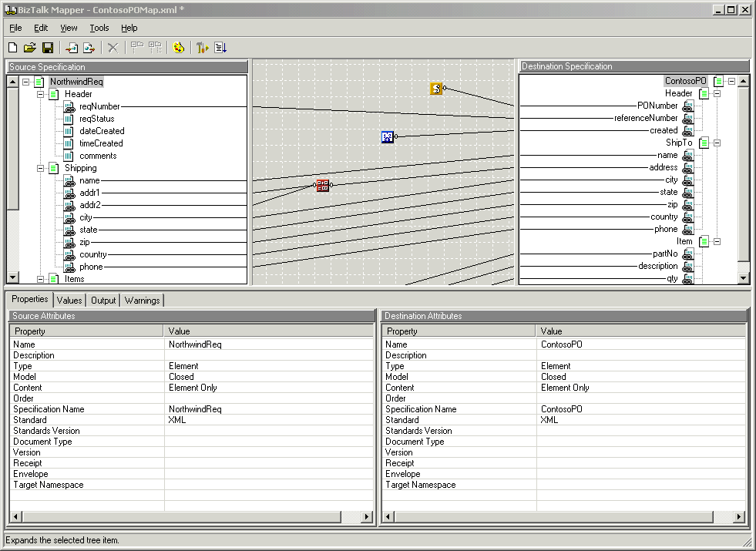Click the Shipping record icon in source tree
756x551 pixels.
pos(54,168)
